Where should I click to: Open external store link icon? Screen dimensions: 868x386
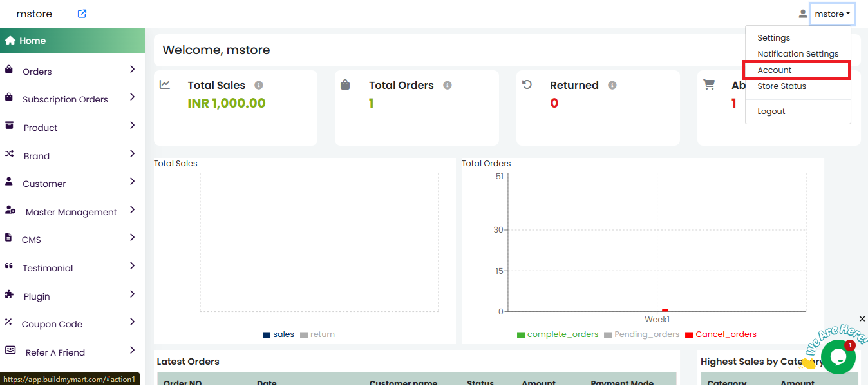[x=82, y=14]
